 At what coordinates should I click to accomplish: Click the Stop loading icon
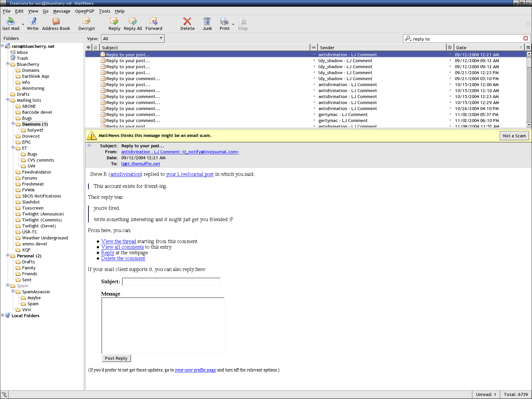[x=243, y=21]
